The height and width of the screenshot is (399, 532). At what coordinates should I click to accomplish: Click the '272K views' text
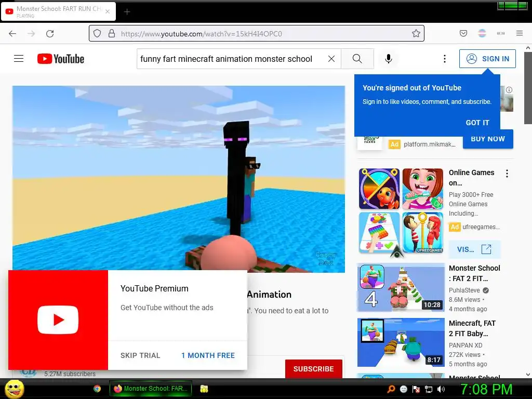point(465,354)
